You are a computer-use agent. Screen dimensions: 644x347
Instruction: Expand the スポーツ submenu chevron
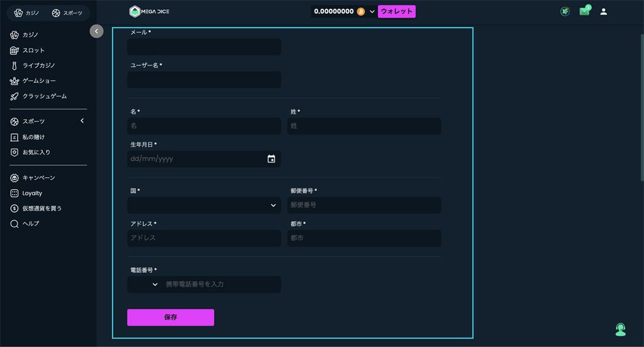[x=82, y=121]
